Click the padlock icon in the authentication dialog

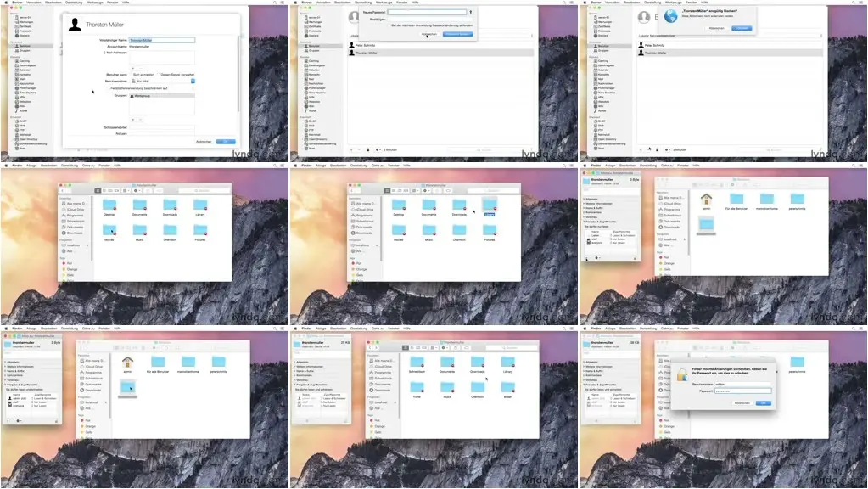click(682, 375)
